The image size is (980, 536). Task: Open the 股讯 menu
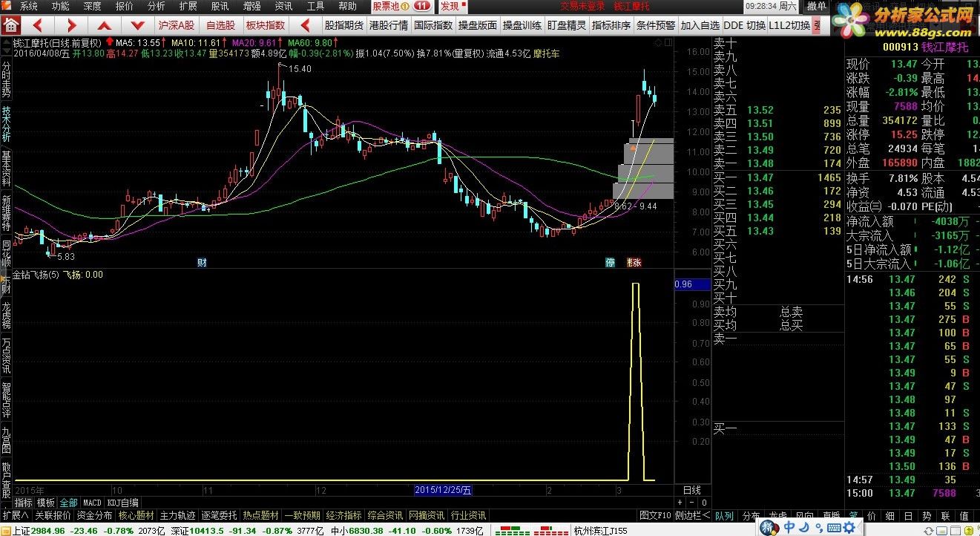220,6
